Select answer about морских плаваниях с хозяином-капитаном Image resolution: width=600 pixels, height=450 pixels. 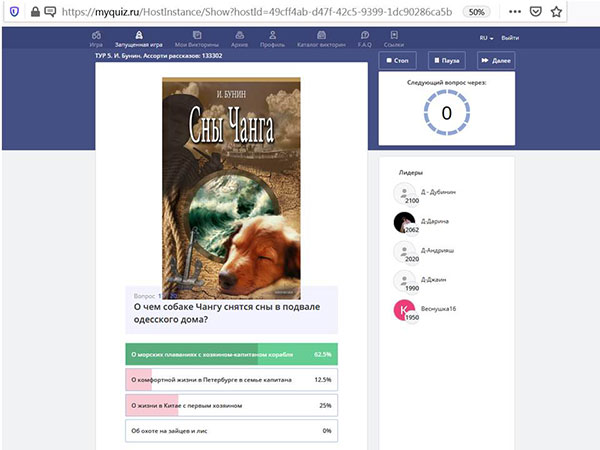point(231,354)
